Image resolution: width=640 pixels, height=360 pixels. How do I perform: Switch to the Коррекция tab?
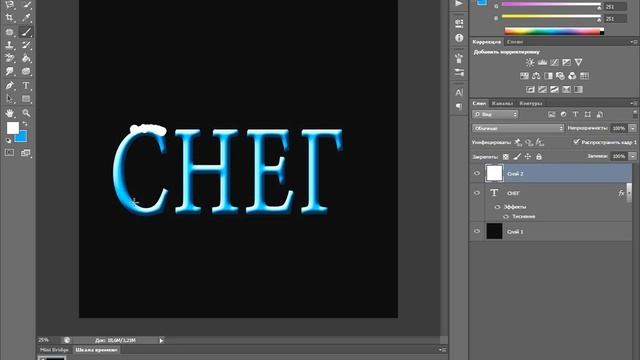(487, 42)
